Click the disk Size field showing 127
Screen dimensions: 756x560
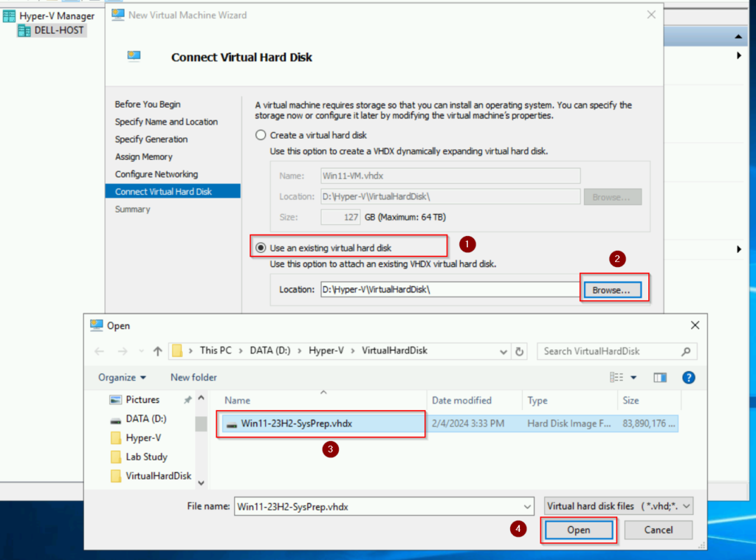(x=340, y=217)
